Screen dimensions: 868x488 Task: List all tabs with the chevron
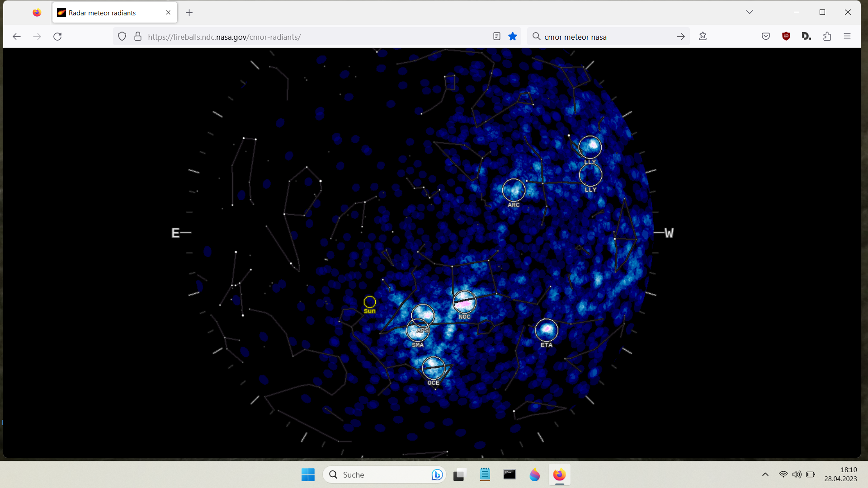[x=750, y=12]
